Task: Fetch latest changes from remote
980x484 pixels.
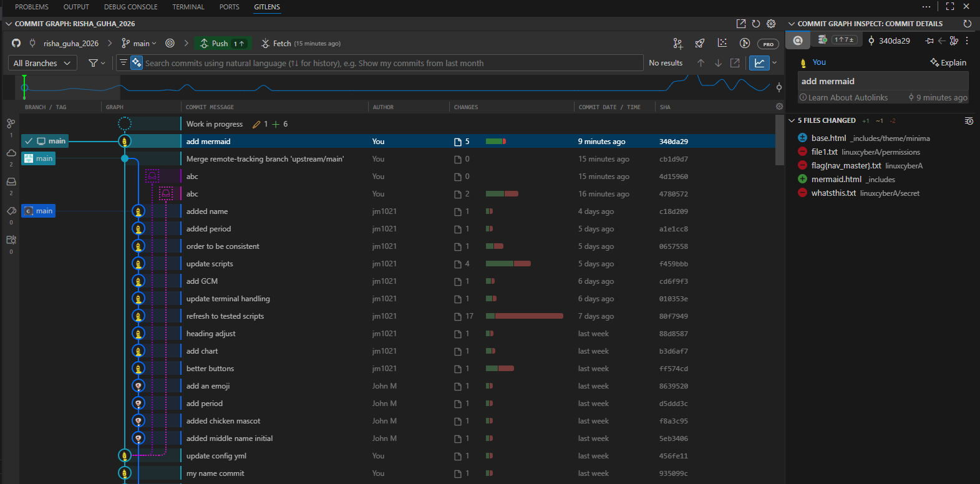Action: 281,44
